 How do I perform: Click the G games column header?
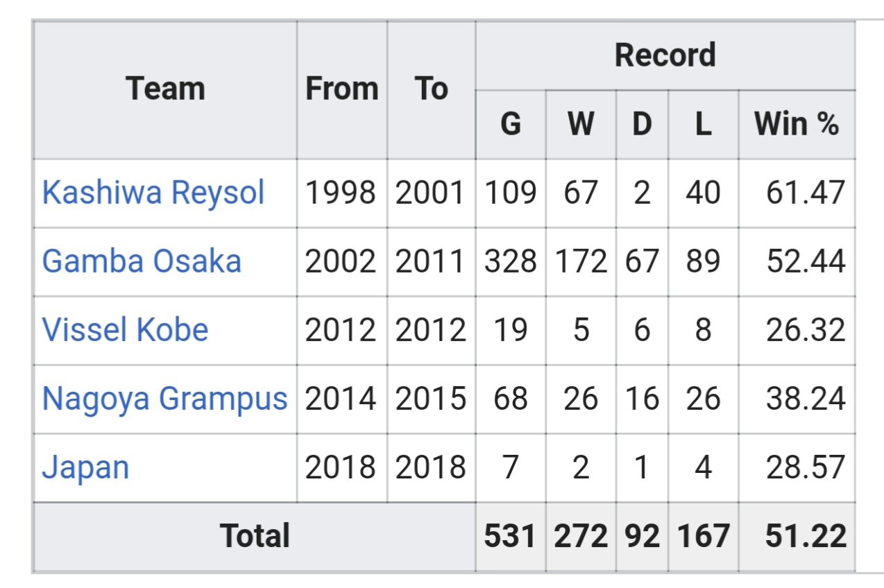(x=511, y=125)
